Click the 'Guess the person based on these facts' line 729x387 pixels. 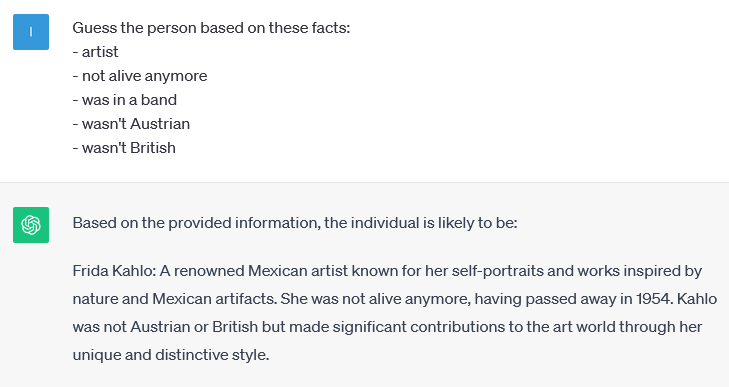211,28
